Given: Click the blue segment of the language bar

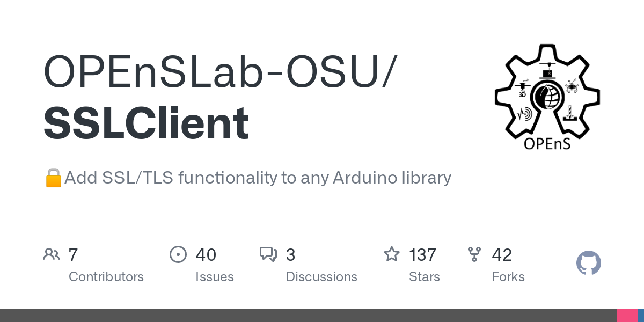Looking at the screenshot, I should pyautogui.click(x=641, y=316).
